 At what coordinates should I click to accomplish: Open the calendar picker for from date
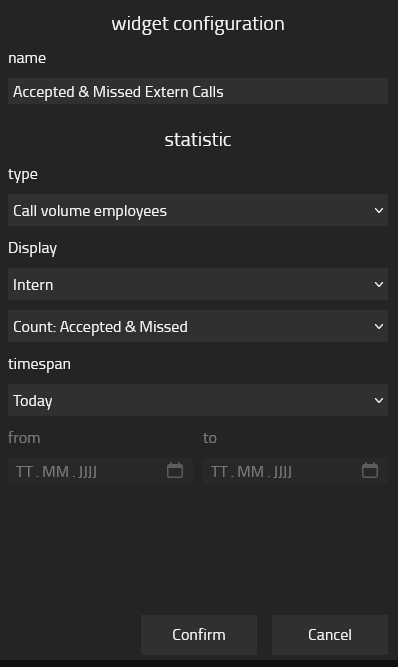[175, 470]
